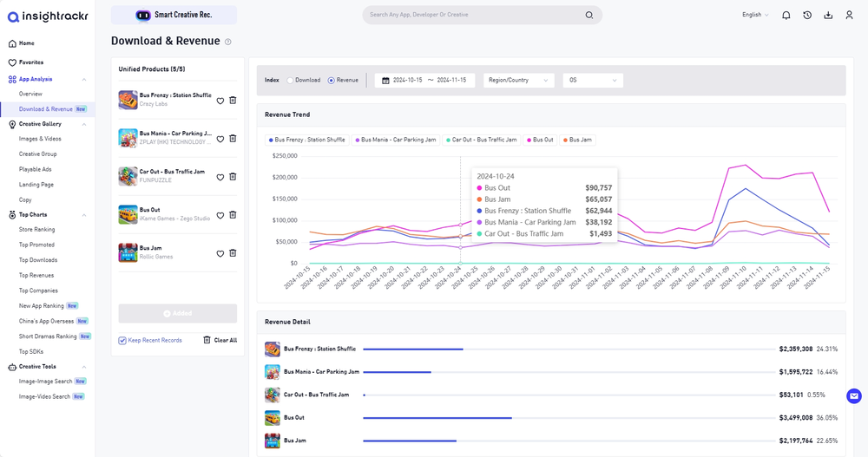Favorite Bus Jam with heart icon
The image size is (868, 457).
[220, 253]
